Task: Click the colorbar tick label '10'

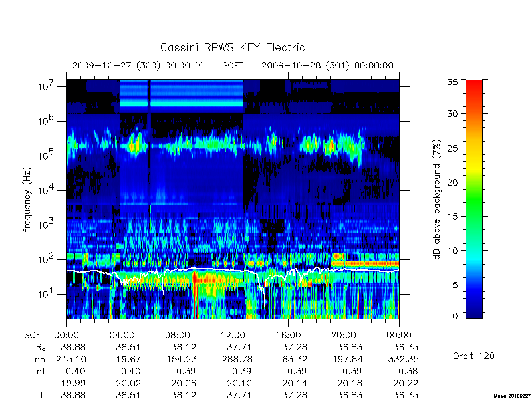Action: tap(452, 251)
